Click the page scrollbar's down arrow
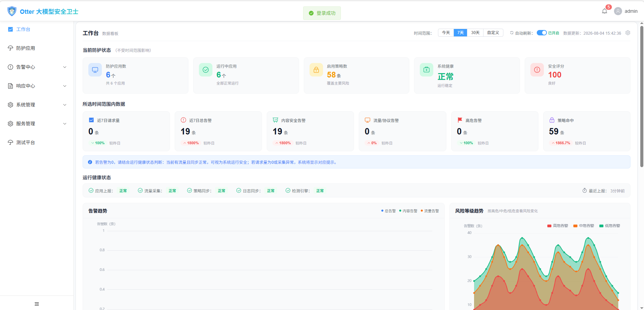This screenshot has width=644, height=310. tap(642, 307)
